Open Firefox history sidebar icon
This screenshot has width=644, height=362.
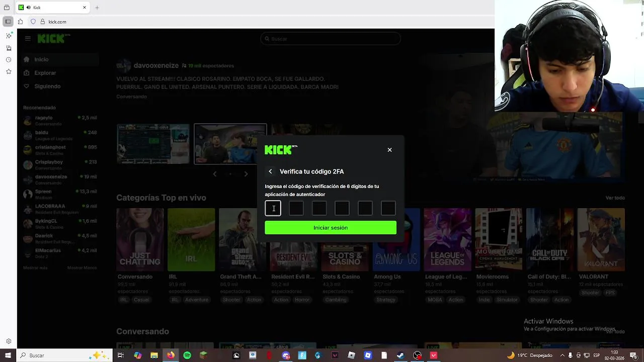(x=9, y=60)
